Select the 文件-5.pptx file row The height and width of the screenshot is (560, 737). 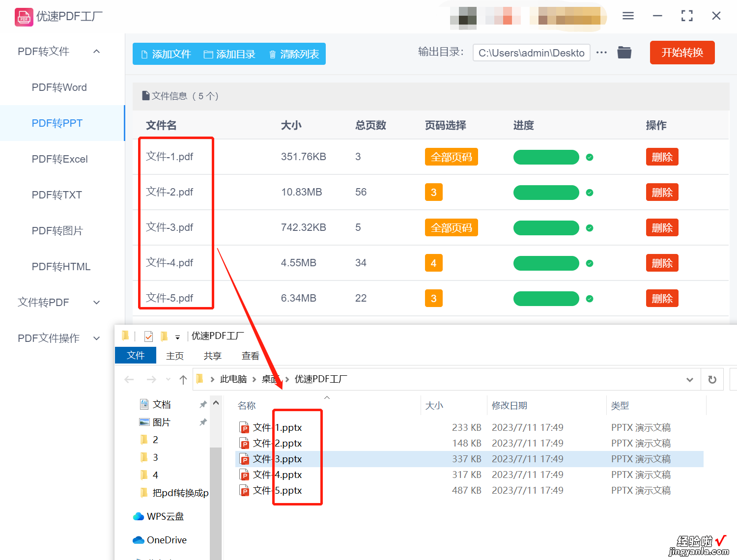tap(470, 490)
